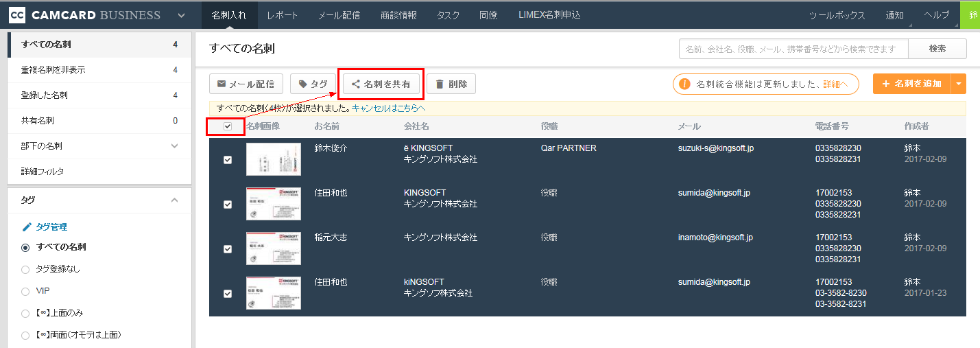Click the name 鈴木俊介
The image size is (980, 348).
331,148
